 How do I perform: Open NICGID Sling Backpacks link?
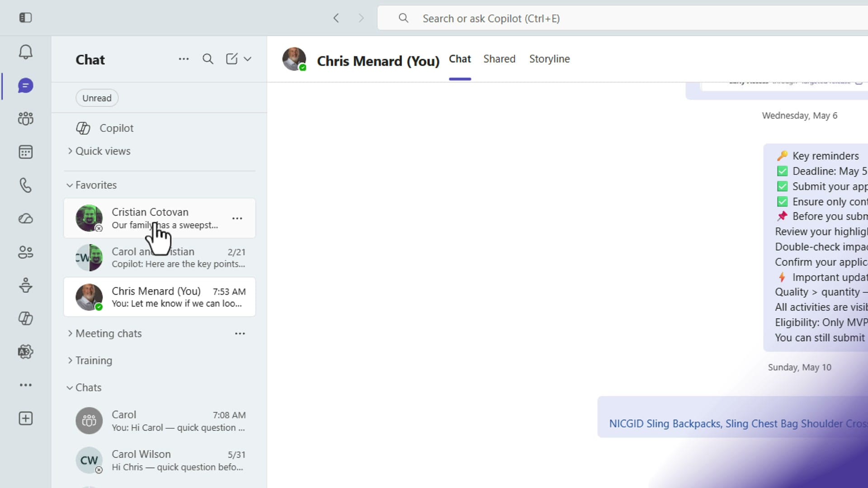point(738,424)
